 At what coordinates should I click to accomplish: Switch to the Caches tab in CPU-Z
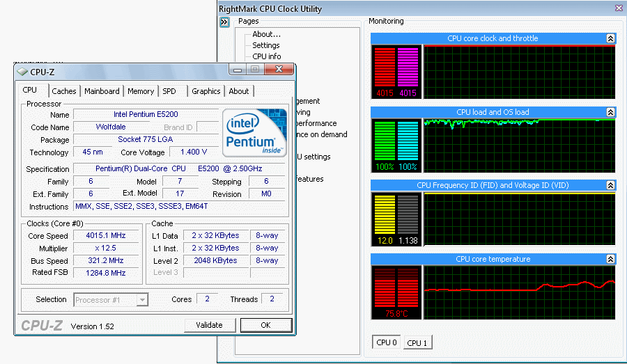[64, 91]
